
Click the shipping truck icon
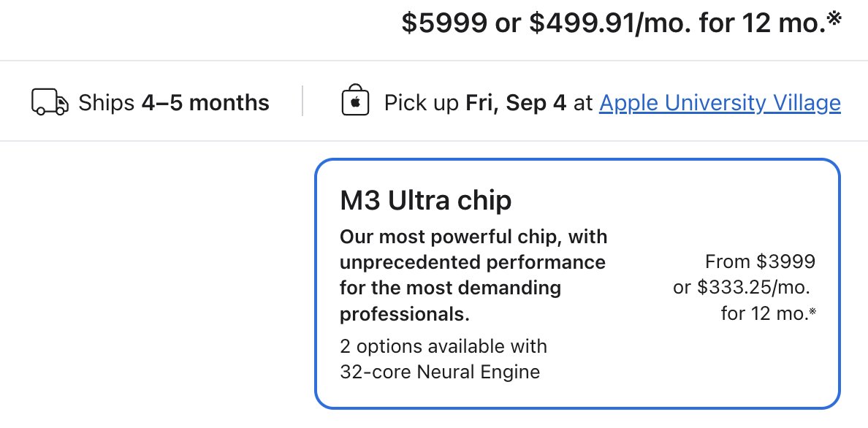[50, 102]
